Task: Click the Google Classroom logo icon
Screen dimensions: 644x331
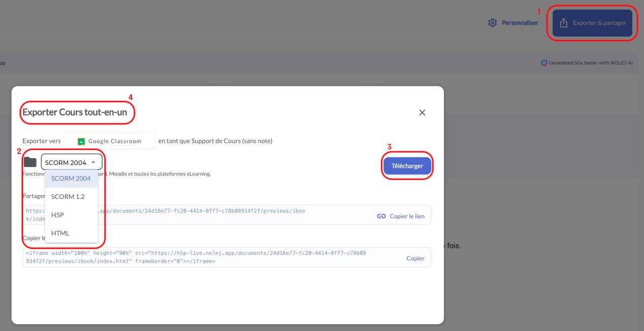Action: tap(81, 141)
